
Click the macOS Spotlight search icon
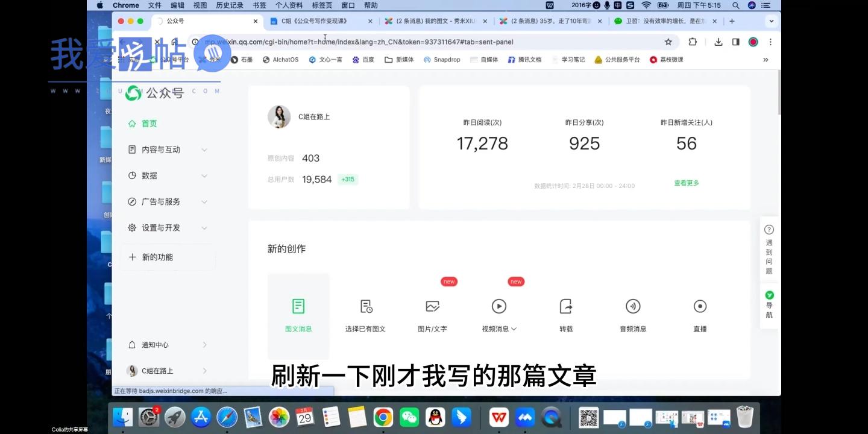pyautogui.click(x=735, y=5)
